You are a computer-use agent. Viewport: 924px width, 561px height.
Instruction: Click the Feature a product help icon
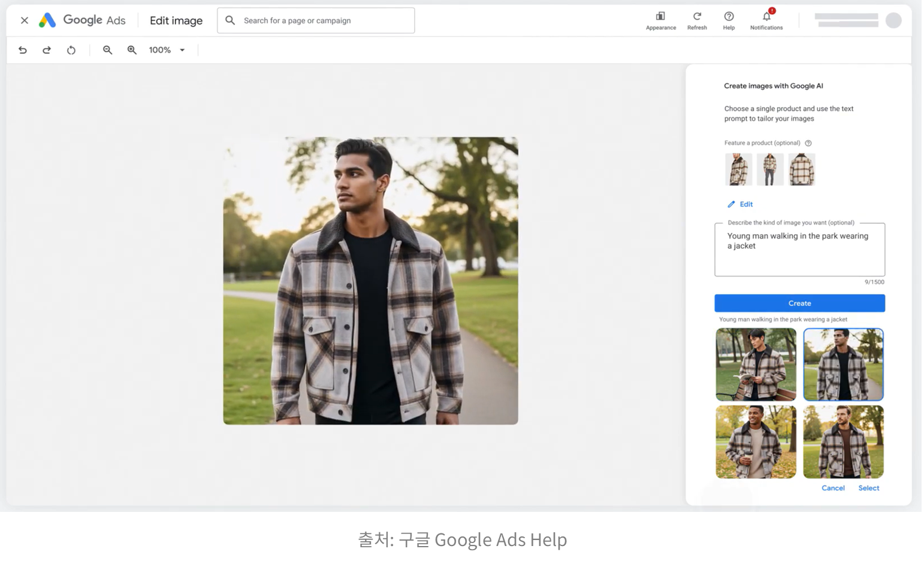(808, 143)
